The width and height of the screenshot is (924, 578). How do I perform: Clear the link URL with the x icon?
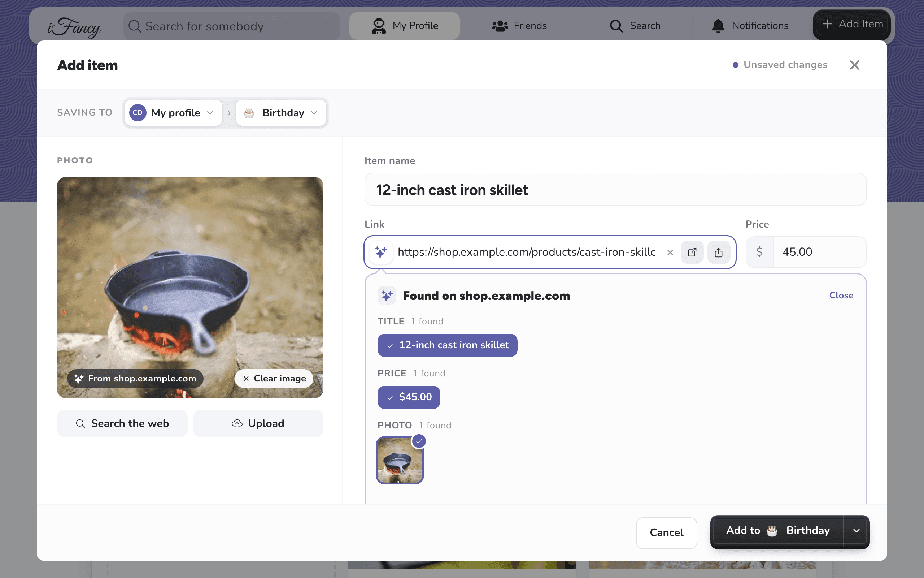(670, 252)
